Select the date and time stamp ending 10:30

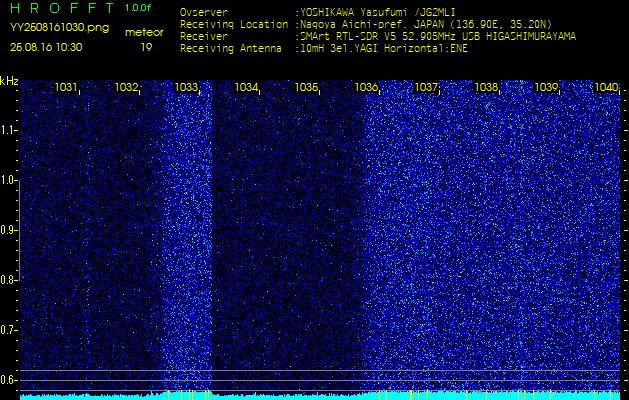click(46, 47)
